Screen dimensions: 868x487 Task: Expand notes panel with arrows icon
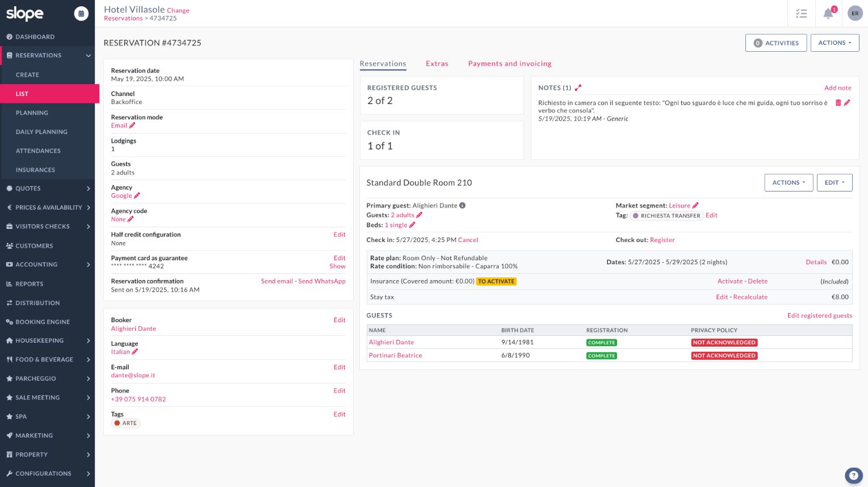point(578,88)
